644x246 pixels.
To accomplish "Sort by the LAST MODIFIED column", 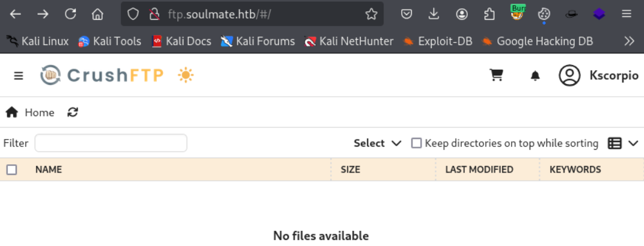I will [x=479, y=169].
